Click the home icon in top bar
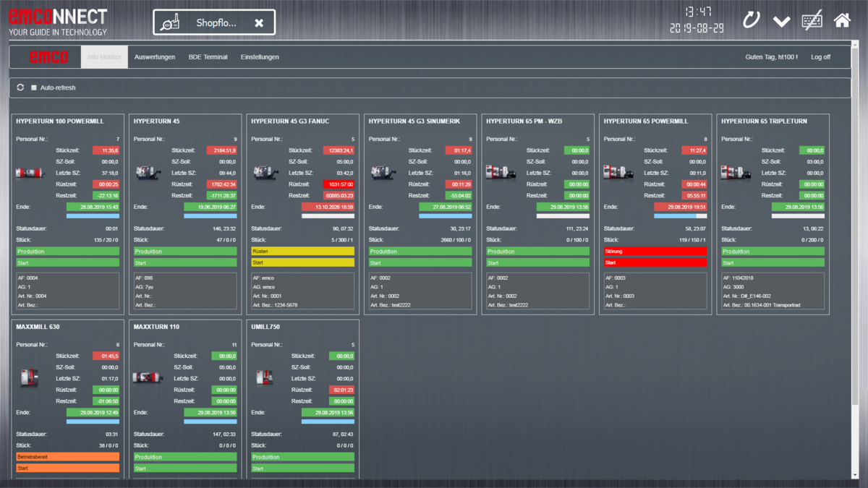The width and height of the screenshot is (868, 488). tap(842, 21)
